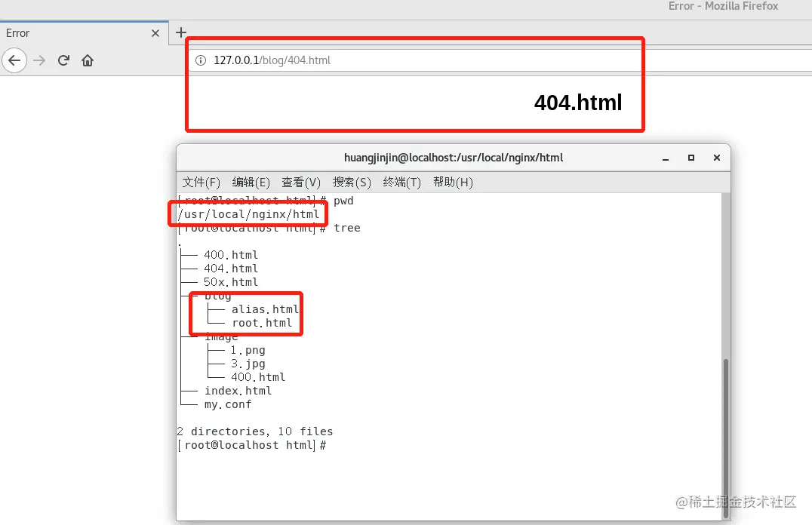Show site information icon in URL bar
This screenshot has width=812, height=525.
point(201,60)
